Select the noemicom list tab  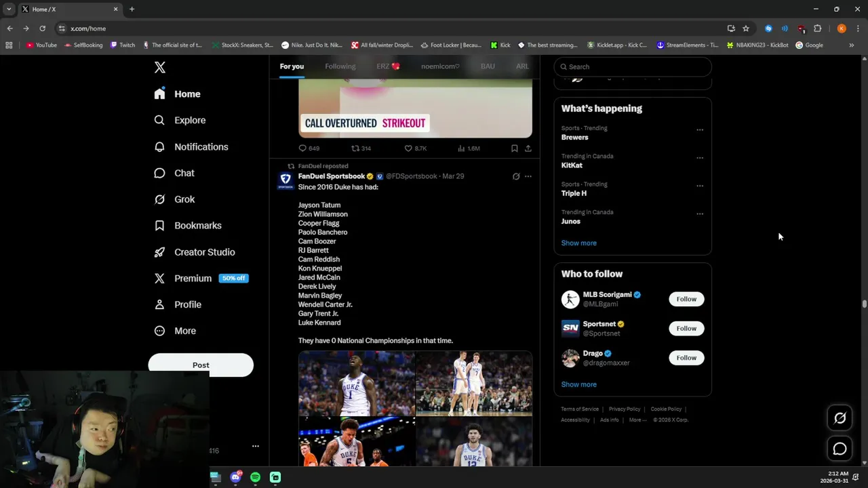point(440,66)
